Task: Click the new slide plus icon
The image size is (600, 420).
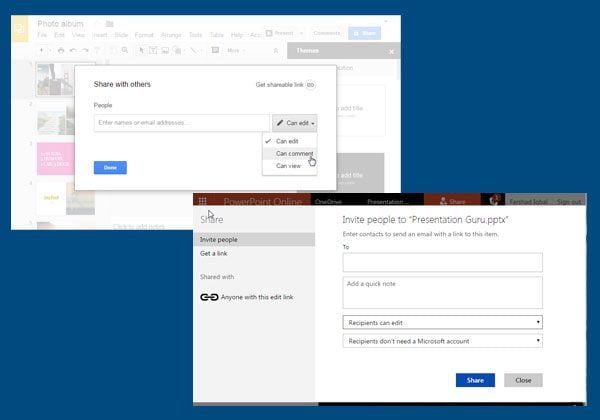Action: click(x=42, y=50)
